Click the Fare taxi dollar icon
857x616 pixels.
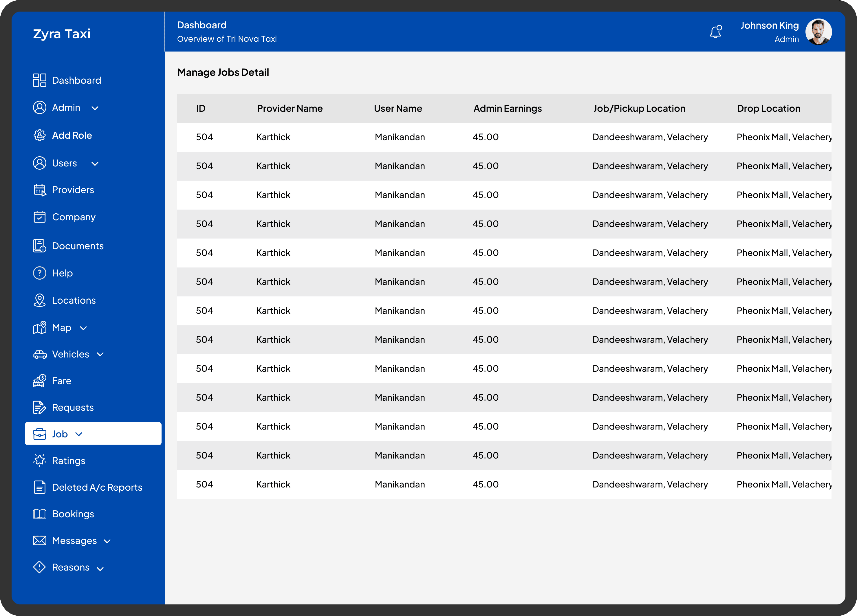[39, 381]
